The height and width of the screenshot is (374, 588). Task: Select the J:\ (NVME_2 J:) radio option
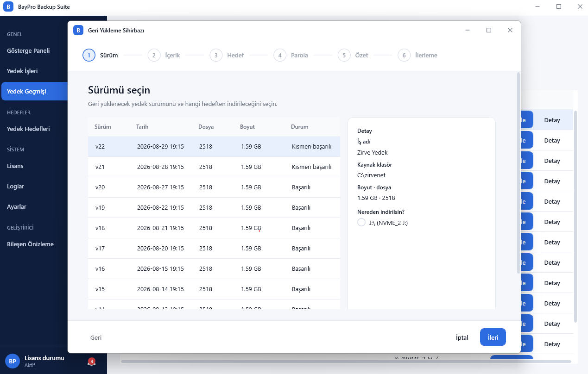(x=361, y=223)
